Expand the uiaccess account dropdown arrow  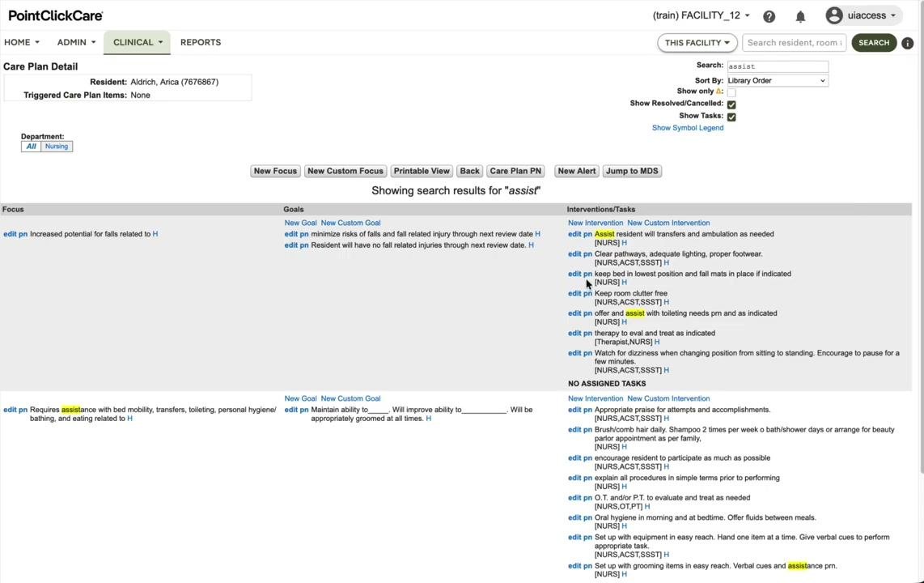[892, 16]
